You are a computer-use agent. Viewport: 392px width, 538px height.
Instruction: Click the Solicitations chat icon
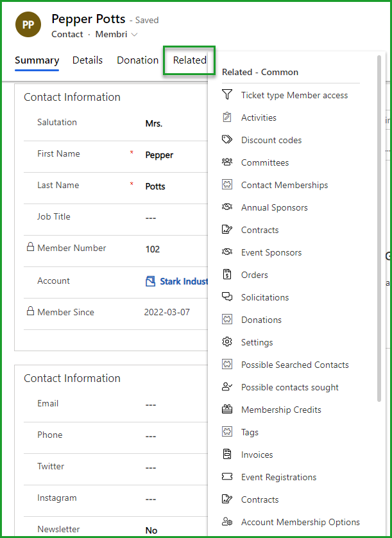(227, 297)
